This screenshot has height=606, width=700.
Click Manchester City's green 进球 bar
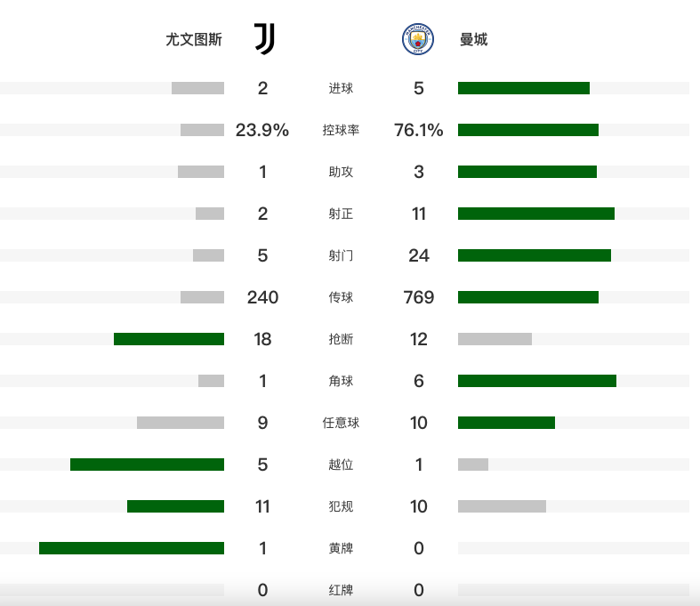click(x=524, y=88)
